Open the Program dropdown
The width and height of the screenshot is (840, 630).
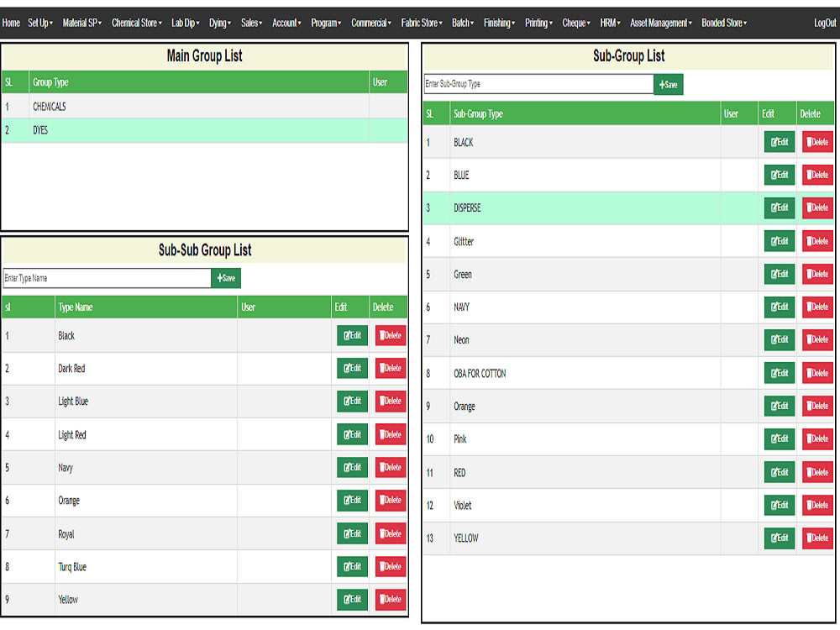(x=326, y=23)
